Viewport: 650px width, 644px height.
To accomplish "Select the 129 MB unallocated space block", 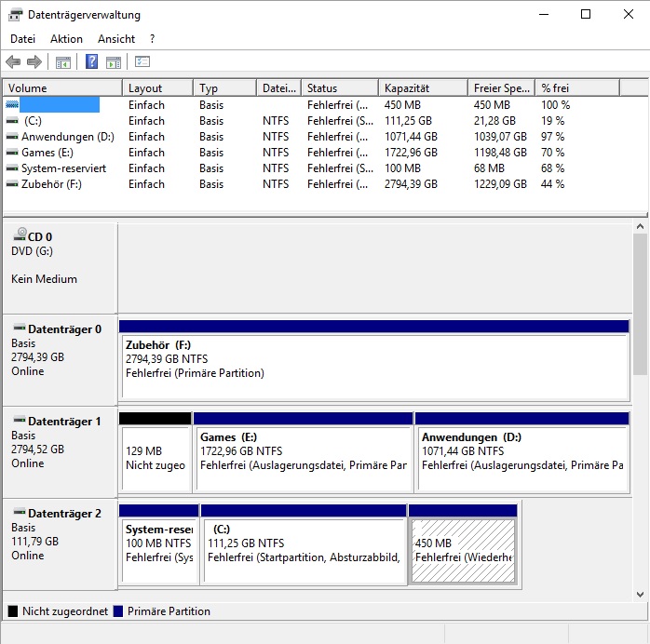I will tap(156, 452).
